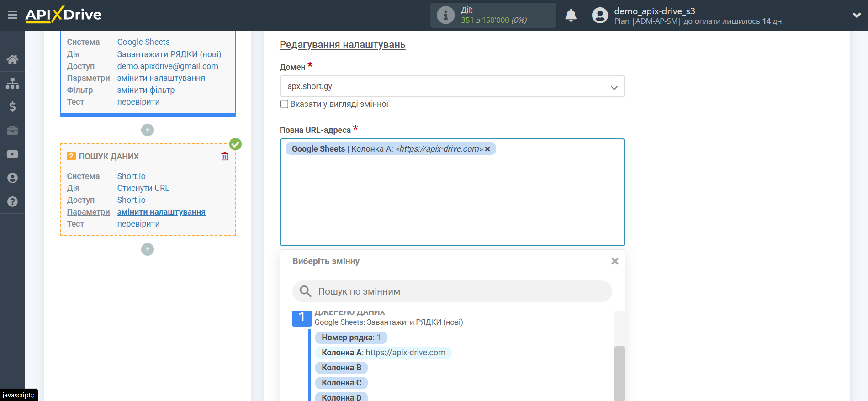Screen dimensions: 868x401
Task: Click into Повна URL-адреса field
Action: [x=452, y=192]
